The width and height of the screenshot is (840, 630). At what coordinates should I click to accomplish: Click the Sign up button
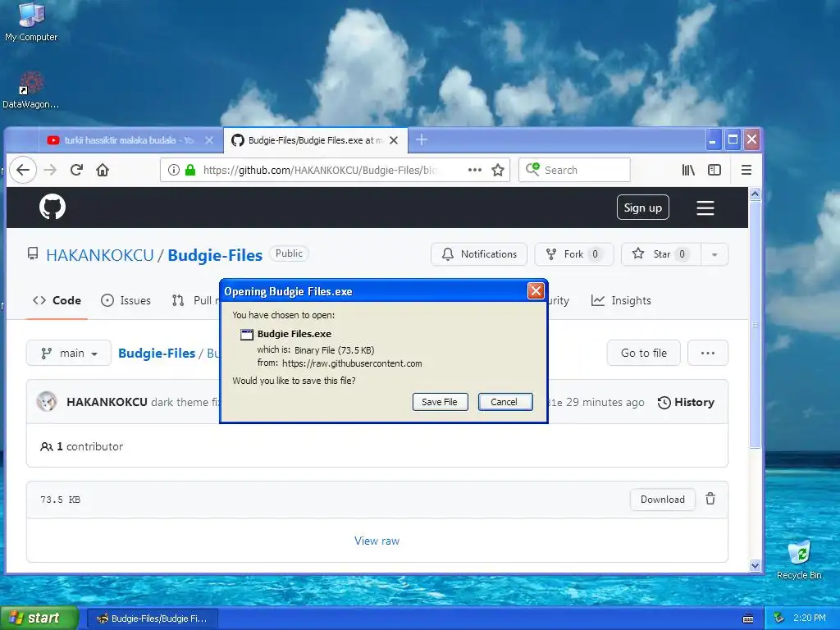tap(643, 208)
